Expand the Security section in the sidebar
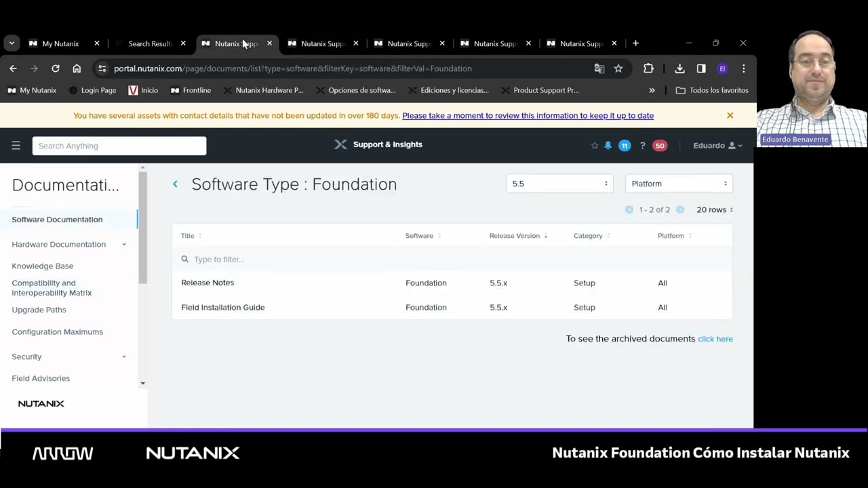The height and width of the screenshot is (488, 868). pos(124,357)
